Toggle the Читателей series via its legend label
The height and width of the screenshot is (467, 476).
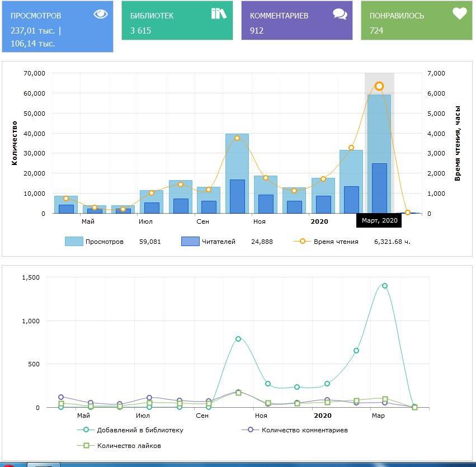219,242
